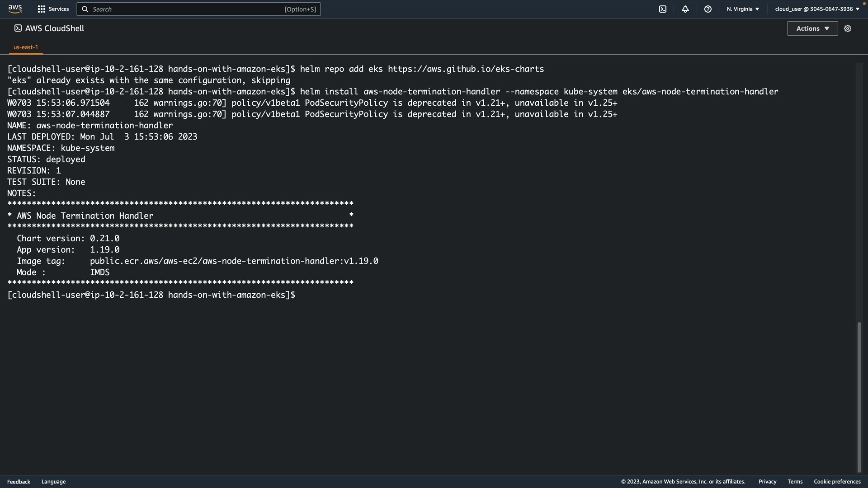
Task: Open the Actions dropdown menu
Action: point(812,28)
